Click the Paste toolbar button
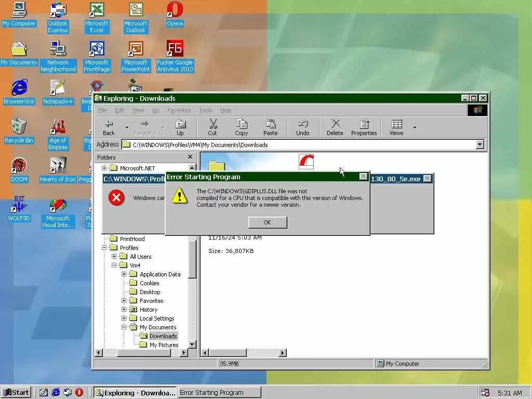The height and width of the screenshot is (399, 532). click(270, 128)
